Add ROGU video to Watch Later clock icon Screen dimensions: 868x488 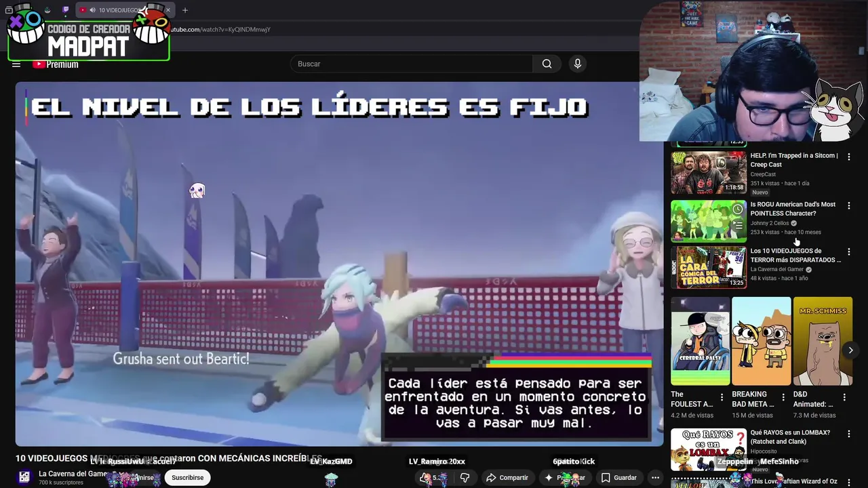pyautogui.click(x=737, y=209)
